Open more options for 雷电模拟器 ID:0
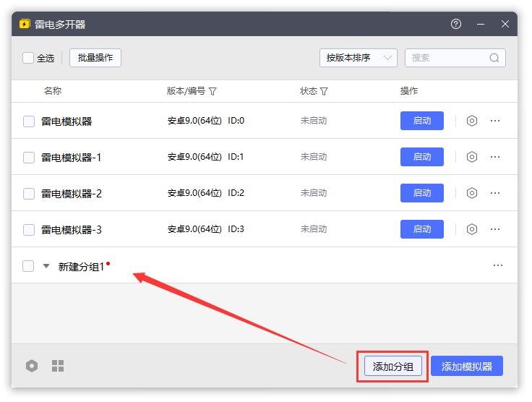The image size is (532, 402). [495, 121]
